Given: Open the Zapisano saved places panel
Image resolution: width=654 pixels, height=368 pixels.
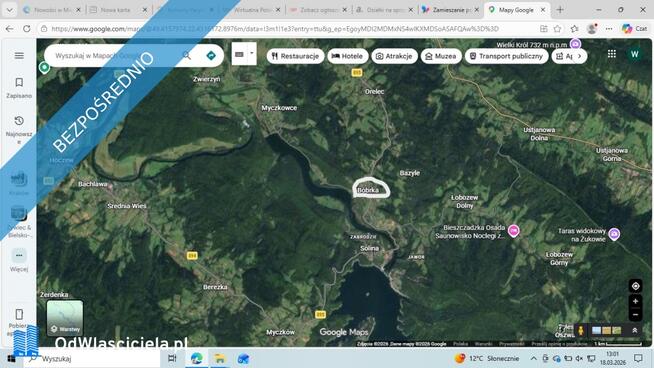Looking at the screenshot, I should coord(19,88).
